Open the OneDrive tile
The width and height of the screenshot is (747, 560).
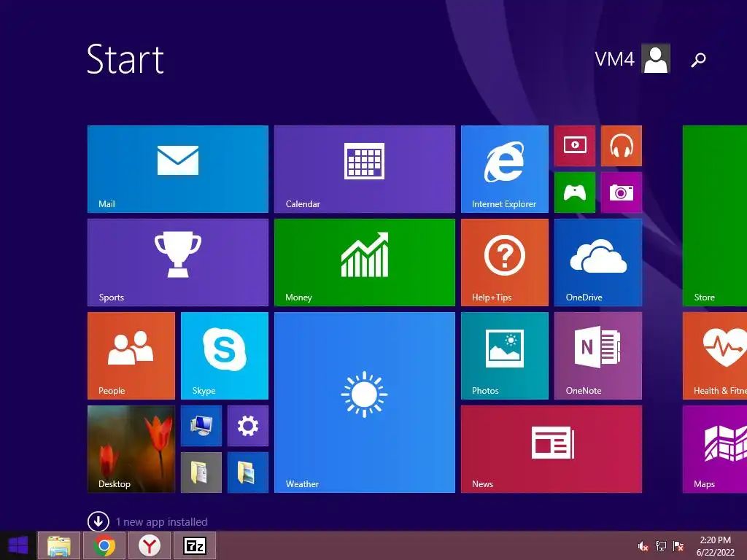tap(598, 262)
